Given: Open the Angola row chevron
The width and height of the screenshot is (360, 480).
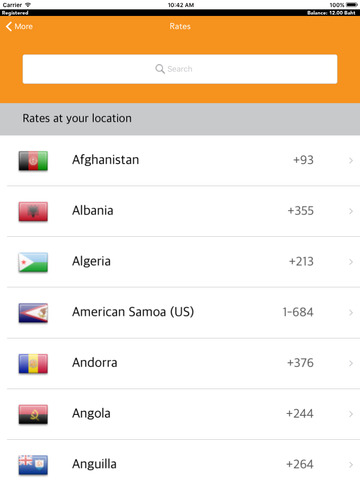Looking at the screenshot, I should pos(351,414).
